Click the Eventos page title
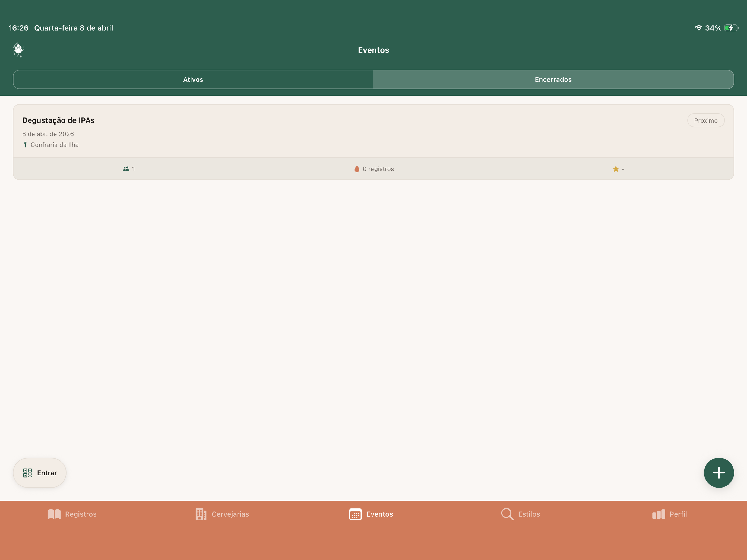The height and width of the screenshot is (560, 747). tap(373, 50)
